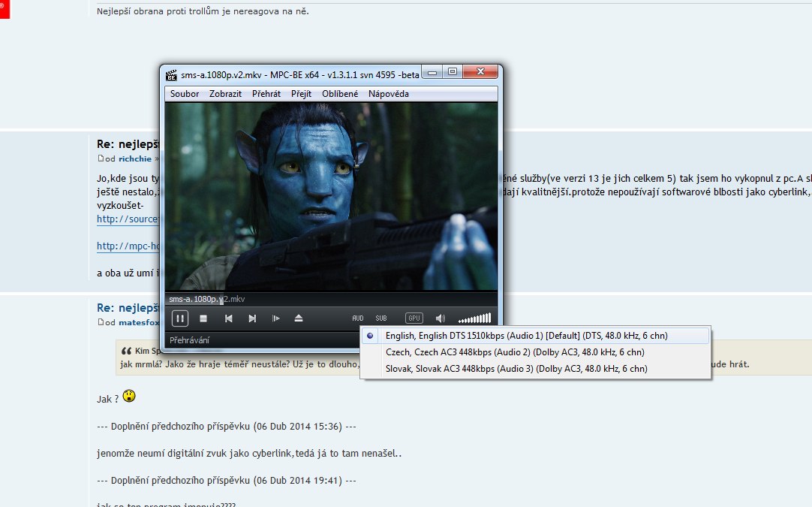Click the GPU decoding indicator
This screenshot has height=507, width=812.
pos(414,318)
